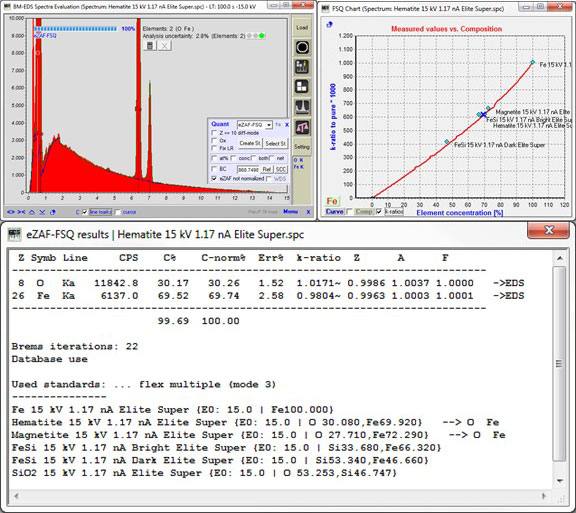Viewport: 576px width, 513px height.
Task: Click the Fe element button in FSQ Chart
Action: point(332,201)
